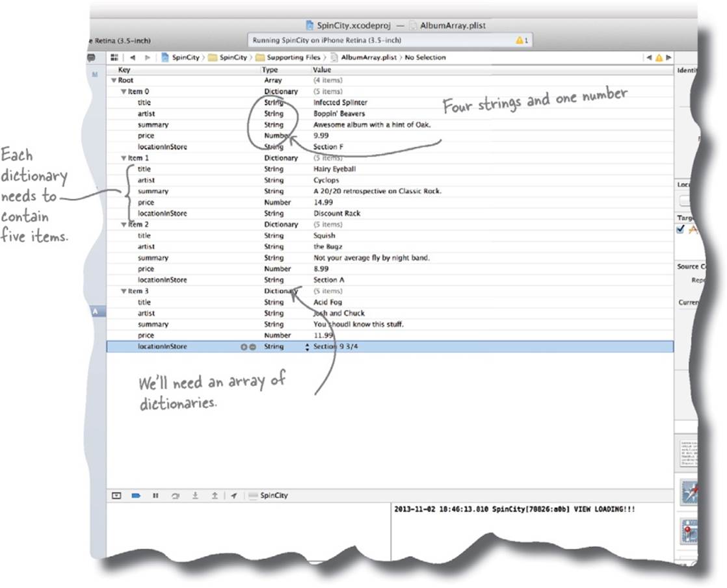The width and height of the screenshot is (727, 588).
Task: Jump to previous issue arrow
Action: pos(649,57)
